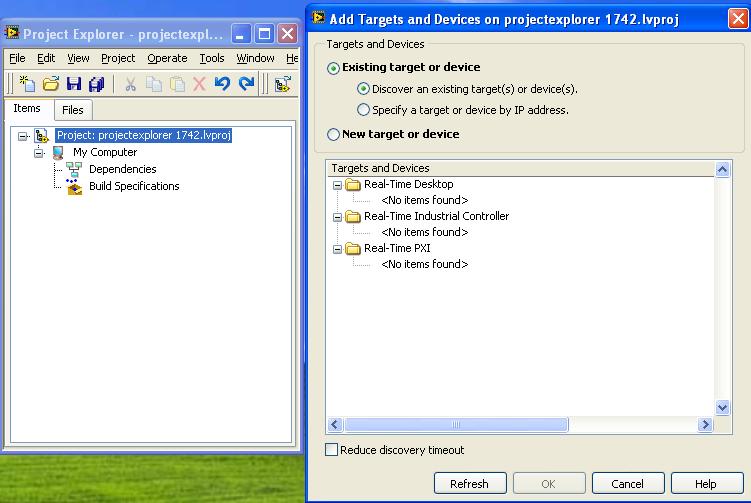Screen dimensions: 751x503
Task: Enable Reduce discovery timeout checkbox
Action: [331, 449]
